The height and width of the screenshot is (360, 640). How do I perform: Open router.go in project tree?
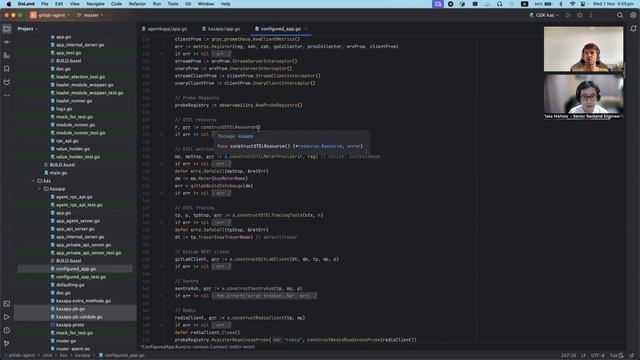tap(66, 341)
